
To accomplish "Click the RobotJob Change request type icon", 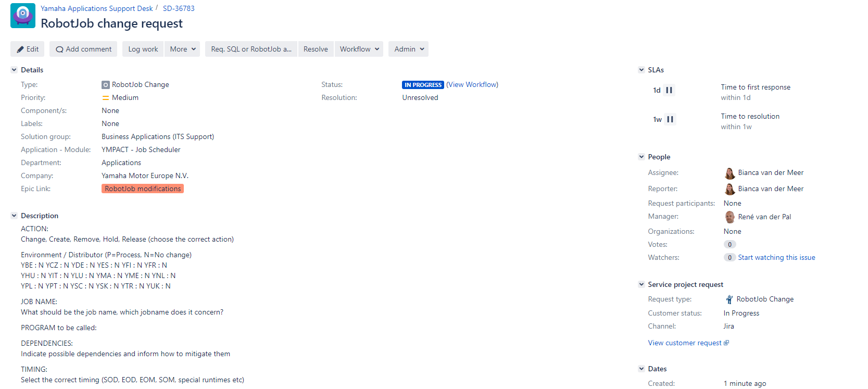I will [729, 299].
